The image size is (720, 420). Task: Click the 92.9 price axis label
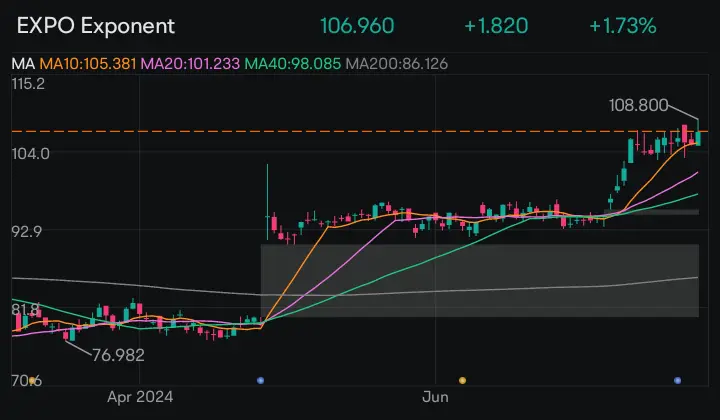(x=27, y=231)
